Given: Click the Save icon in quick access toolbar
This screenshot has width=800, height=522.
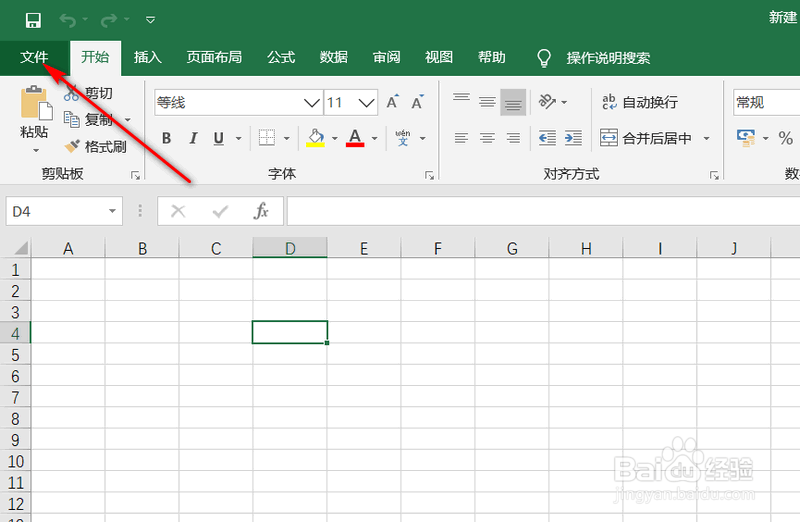Looking at the screenshot, I should click(33, 20).
